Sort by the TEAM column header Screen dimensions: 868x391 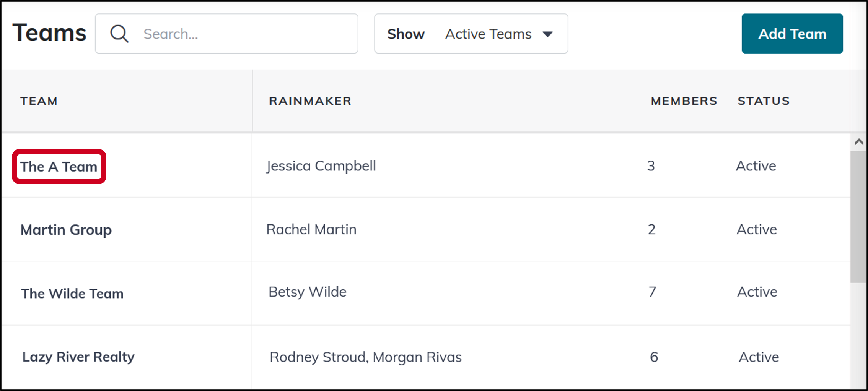click(39, 101)
